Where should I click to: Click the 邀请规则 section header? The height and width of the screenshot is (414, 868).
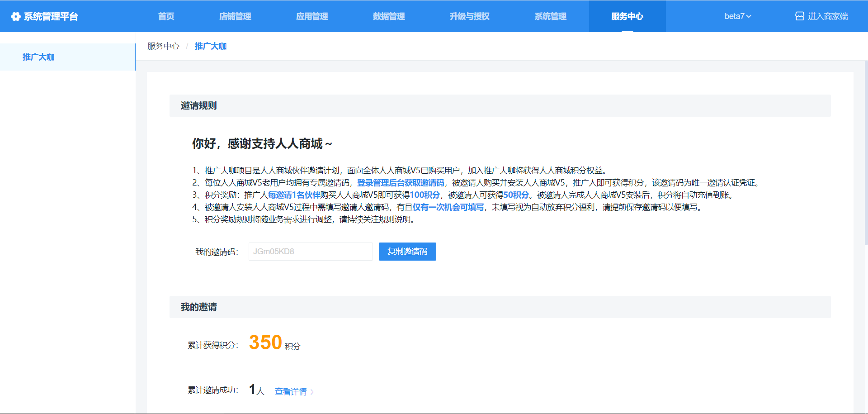(500, 106)
